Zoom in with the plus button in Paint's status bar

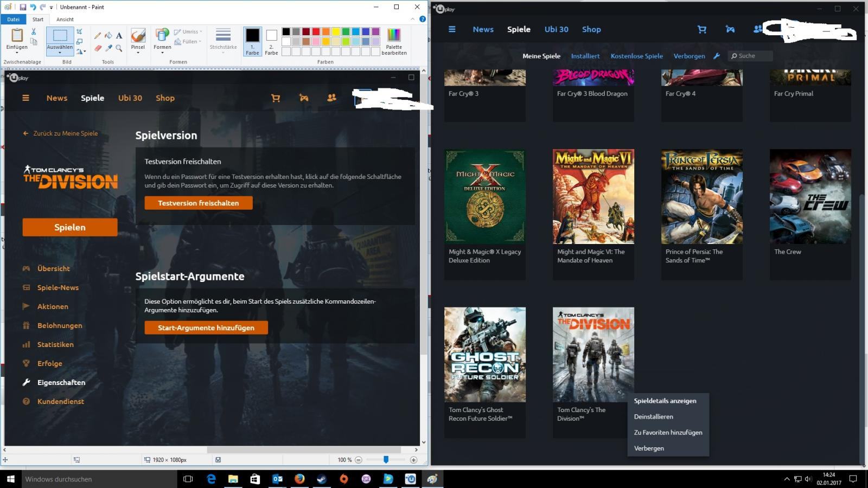pyautogui.click(x=413, y=460)
